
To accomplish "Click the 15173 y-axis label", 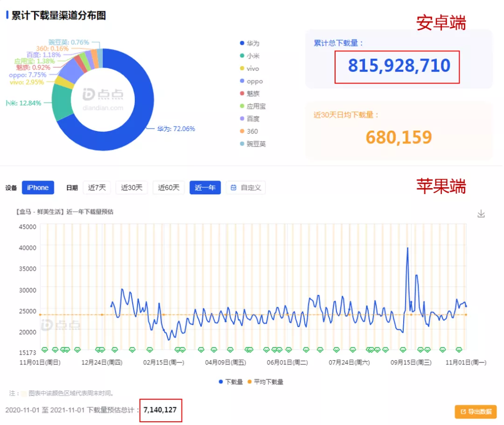I will tap(28, 352).
